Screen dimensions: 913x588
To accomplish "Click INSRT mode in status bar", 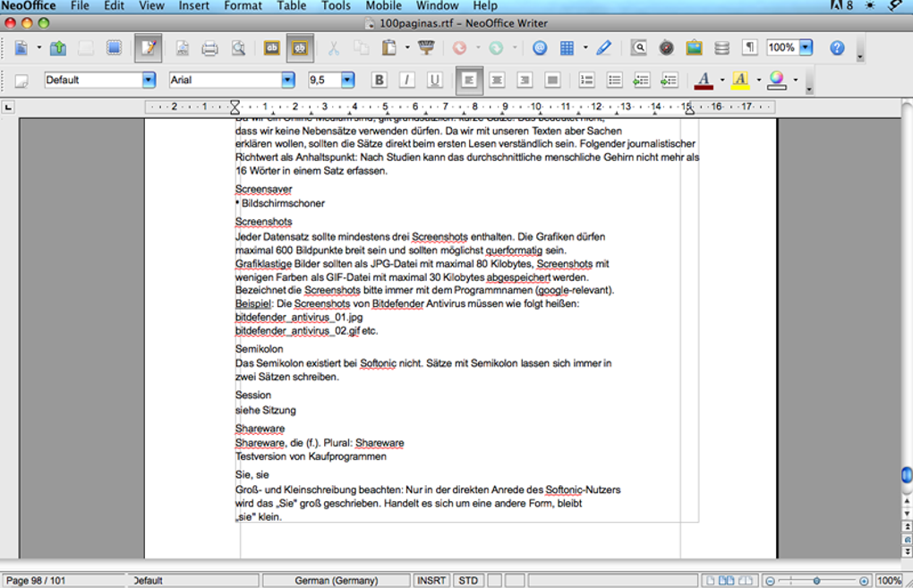I will [431, 581].
